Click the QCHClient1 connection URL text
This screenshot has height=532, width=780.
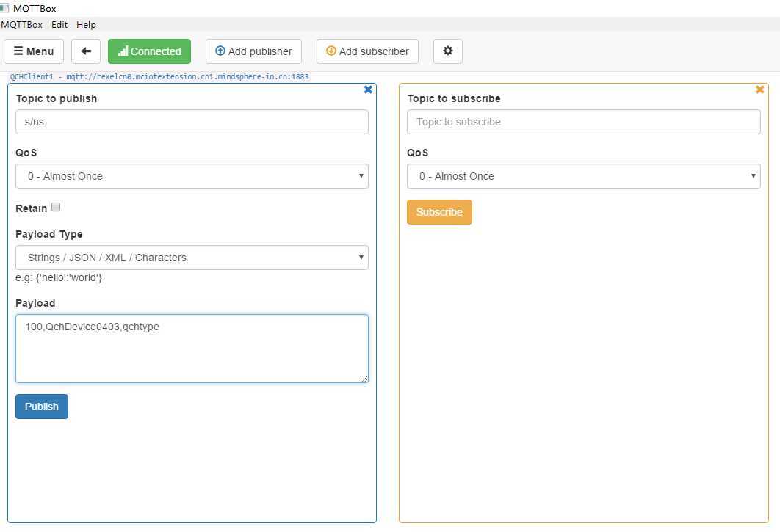tap(159, 76)
